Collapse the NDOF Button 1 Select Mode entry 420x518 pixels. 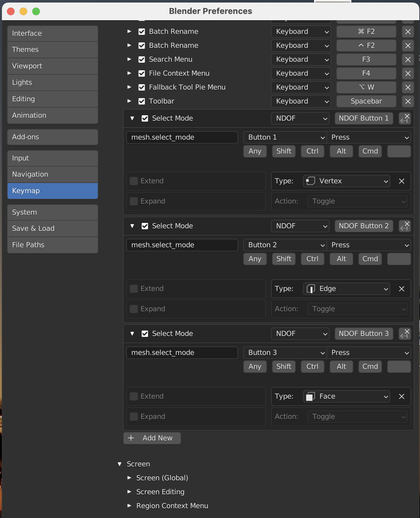(132, 118)
